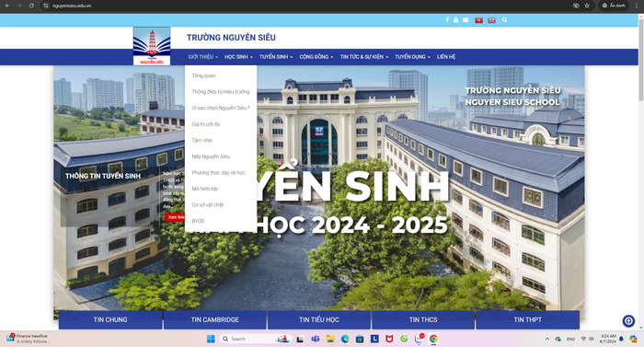644x347 pixels.
Task: Open Microsoft Store from taskbar
Action: [360, 339]
